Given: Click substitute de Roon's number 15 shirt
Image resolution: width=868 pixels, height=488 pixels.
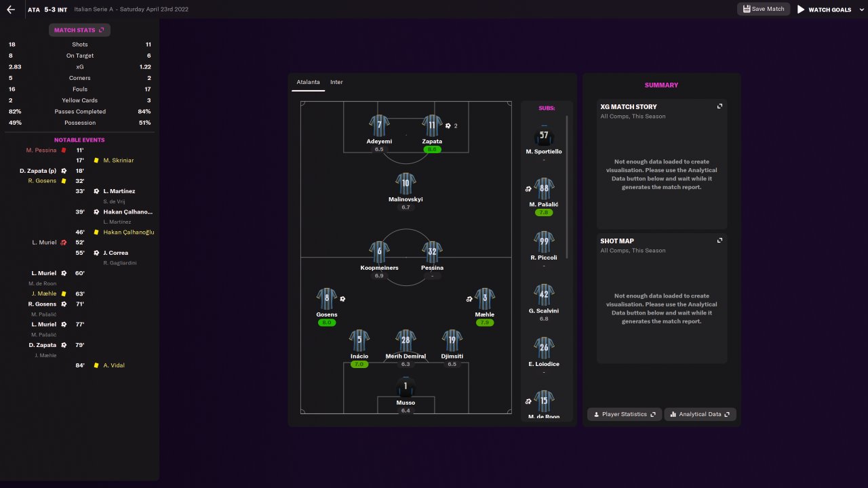Looking at the screenshot, I should pos(544,401).
